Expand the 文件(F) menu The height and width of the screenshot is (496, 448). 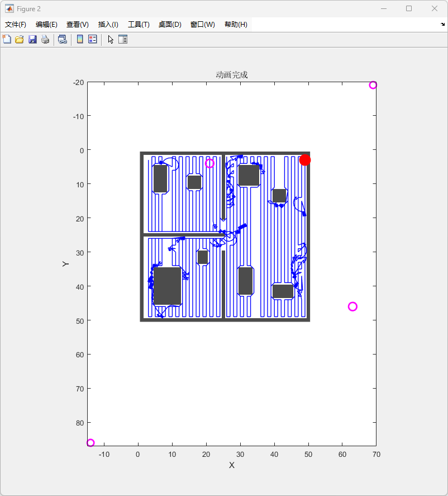[16, 25]
